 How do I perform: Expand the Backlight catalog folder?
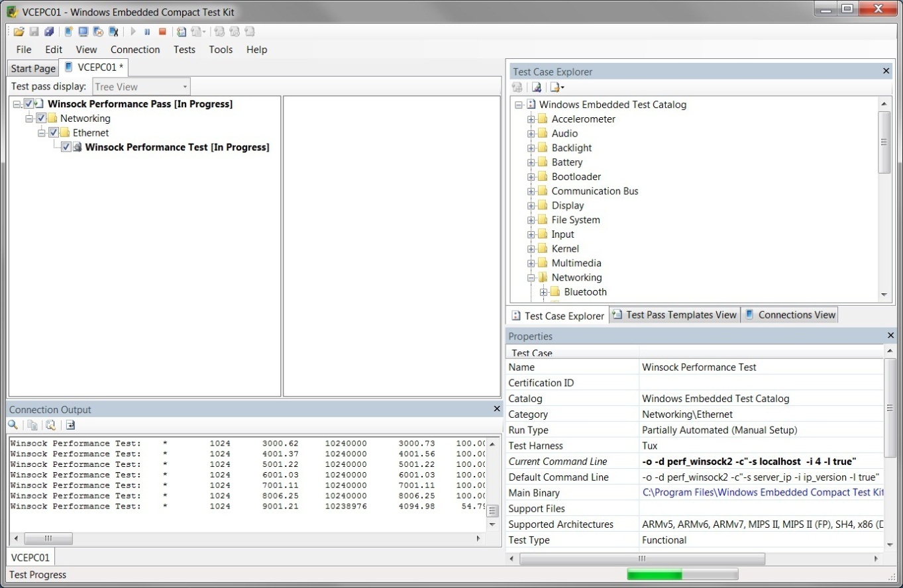(531, 148)
